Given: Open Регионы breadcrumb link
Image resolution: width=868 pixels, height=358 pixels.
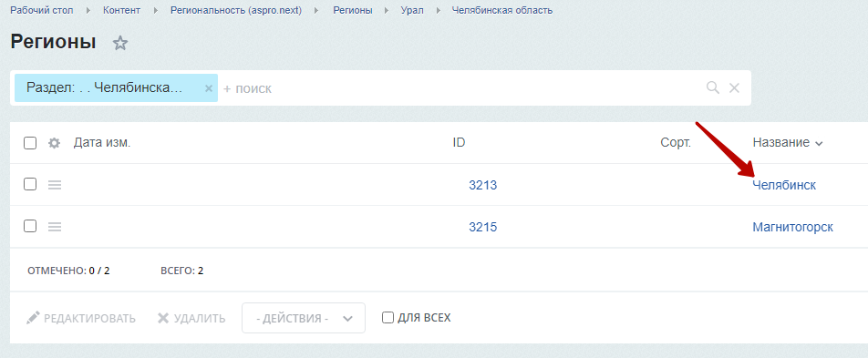Looking at the screenshot, I should (x=353, y=10).
